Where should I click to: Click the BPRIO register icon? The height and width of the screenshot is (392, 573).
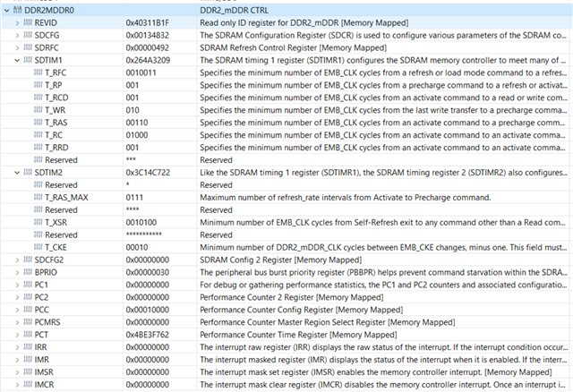pyautogui.click(x=28, y=272)
